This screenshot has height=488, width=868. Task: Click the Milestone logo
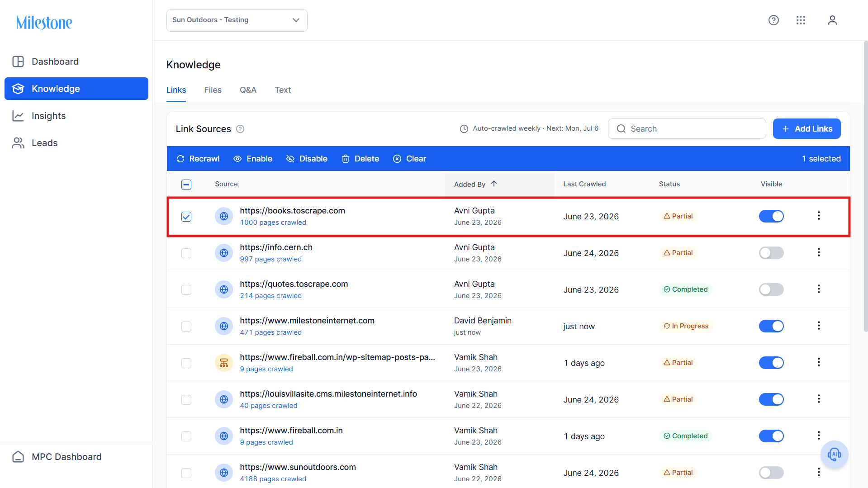[x=44, y=22]
